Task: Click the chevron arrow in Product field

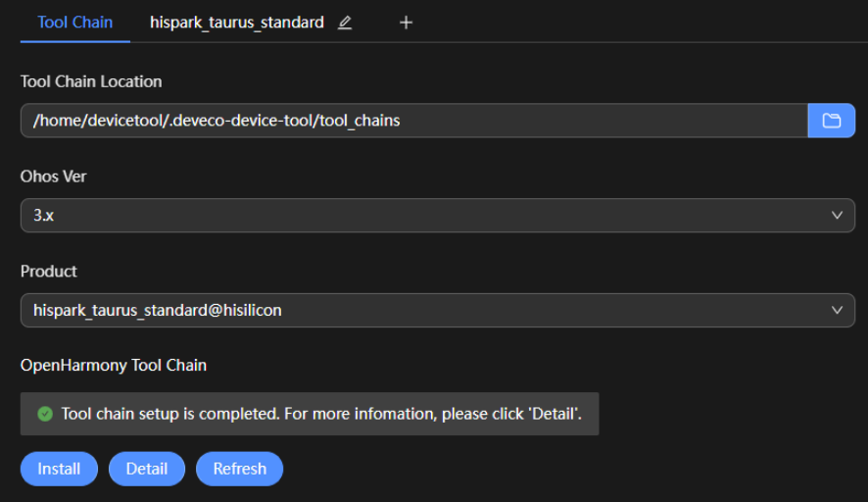Action: (x=837, y=310)
